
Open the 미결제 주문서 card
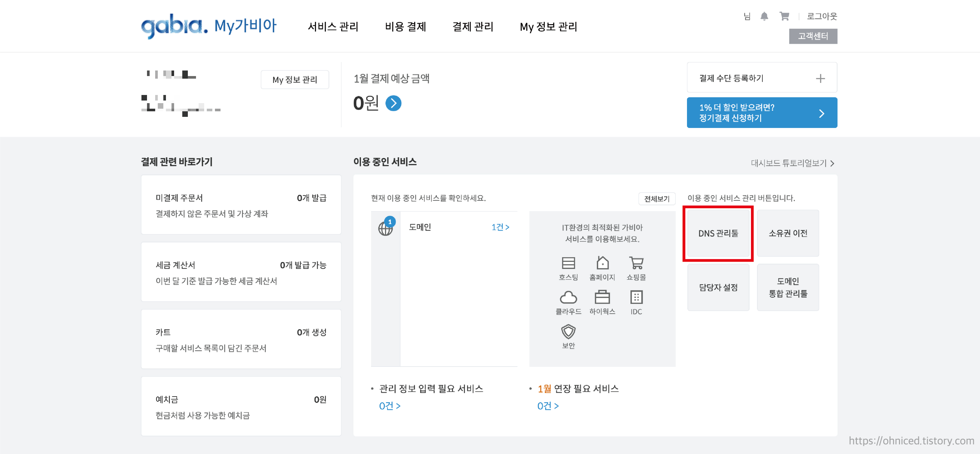241,205
